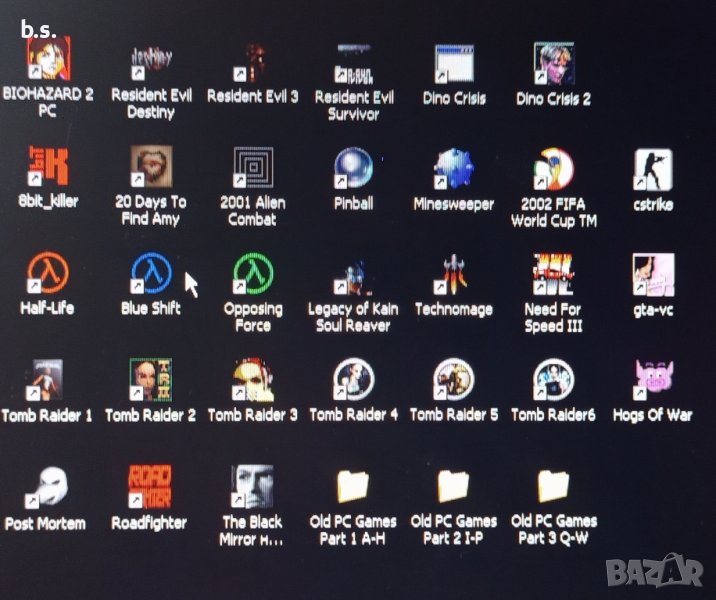Click the Tomb Raider 2 icon

[150, 380]
